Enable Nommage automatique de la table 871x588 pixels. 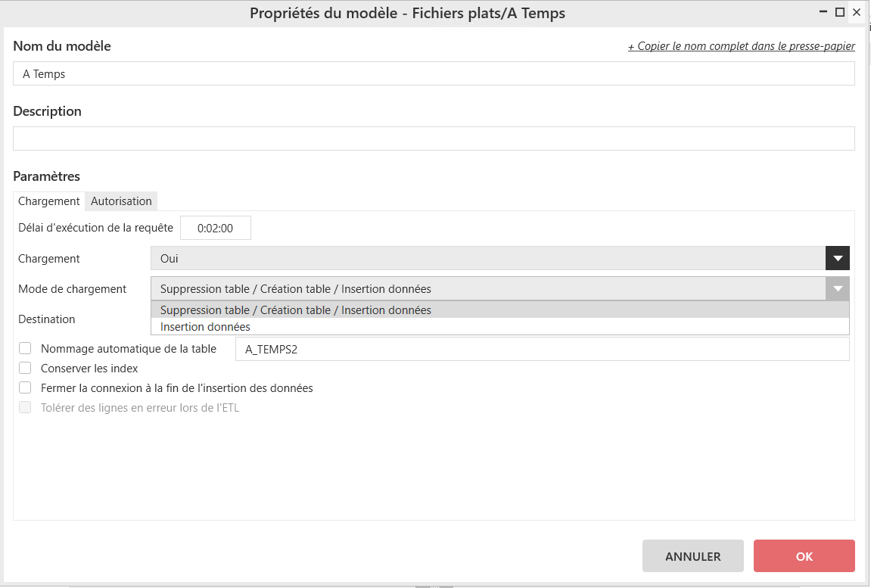tap(26, 349)
